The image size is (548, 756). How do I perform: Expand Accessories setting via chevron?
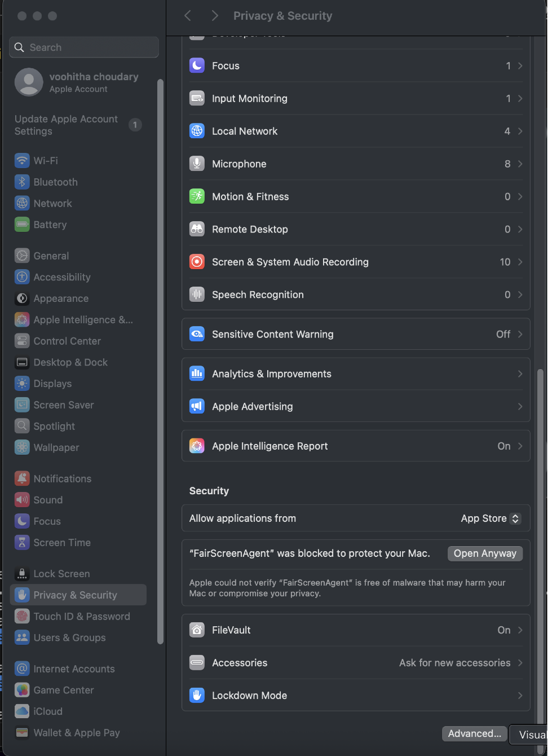point(520,663)
